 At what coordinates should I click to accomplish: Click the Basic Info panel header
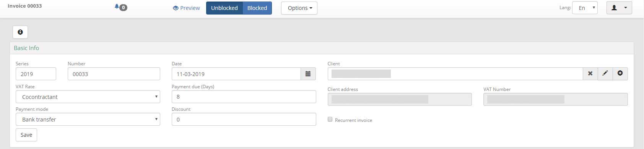[322, 48]
